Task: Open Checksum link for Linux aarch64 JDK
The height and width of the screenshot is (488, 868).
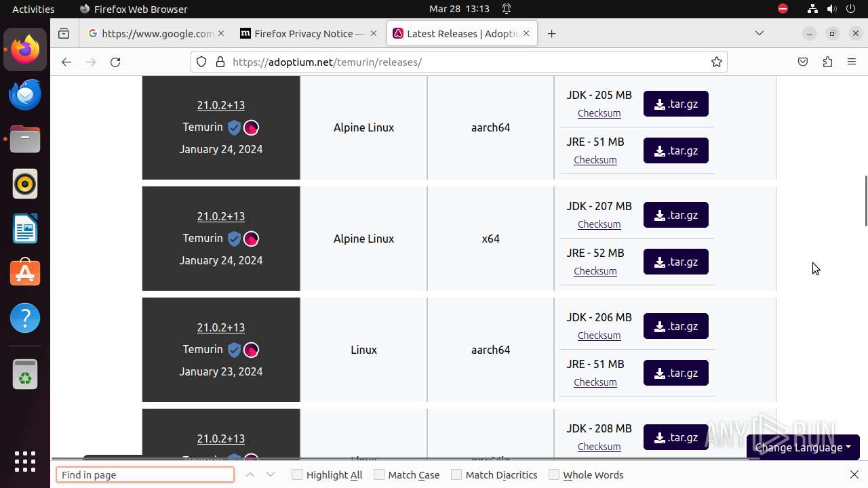Action: (599, 335)
